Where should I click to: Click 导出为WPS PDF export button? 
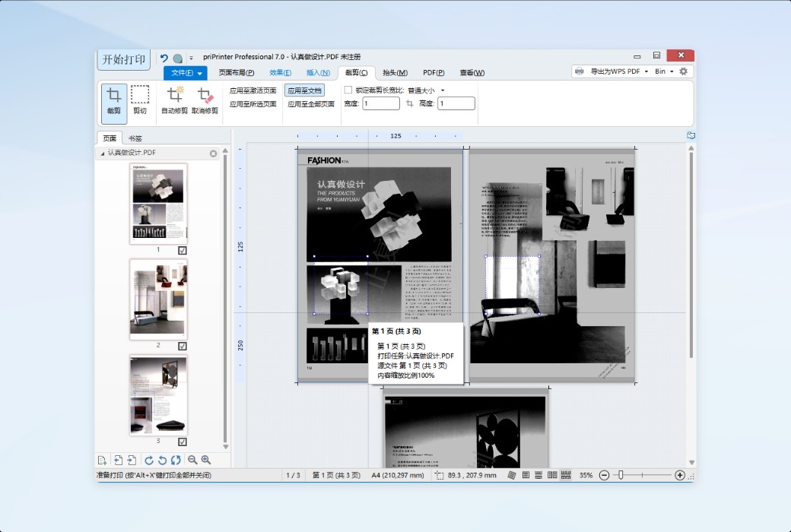click(x=615, y=71)
